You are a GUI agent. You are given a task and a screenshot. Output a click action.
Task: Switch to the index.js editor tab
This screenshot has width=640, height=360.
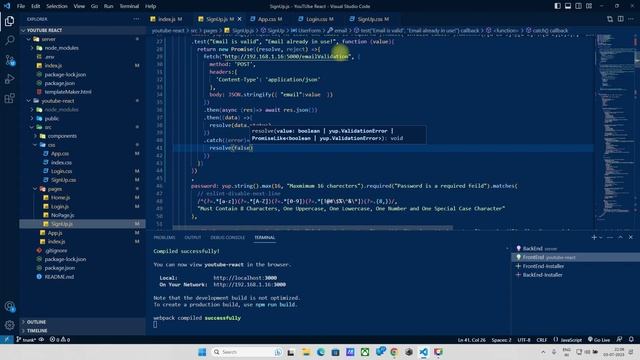click(166, 19)
